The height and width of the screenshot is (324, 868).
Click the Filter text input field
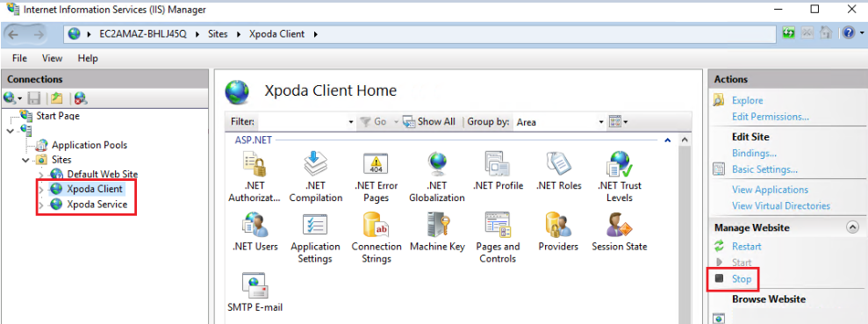[x=302, y=122]
